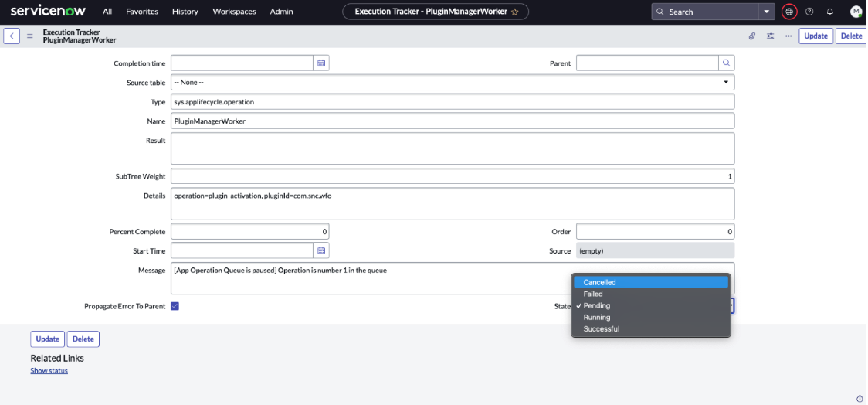
Task: Open the help question mark icon
Action: pyautogui.click(x=809, y=11)
